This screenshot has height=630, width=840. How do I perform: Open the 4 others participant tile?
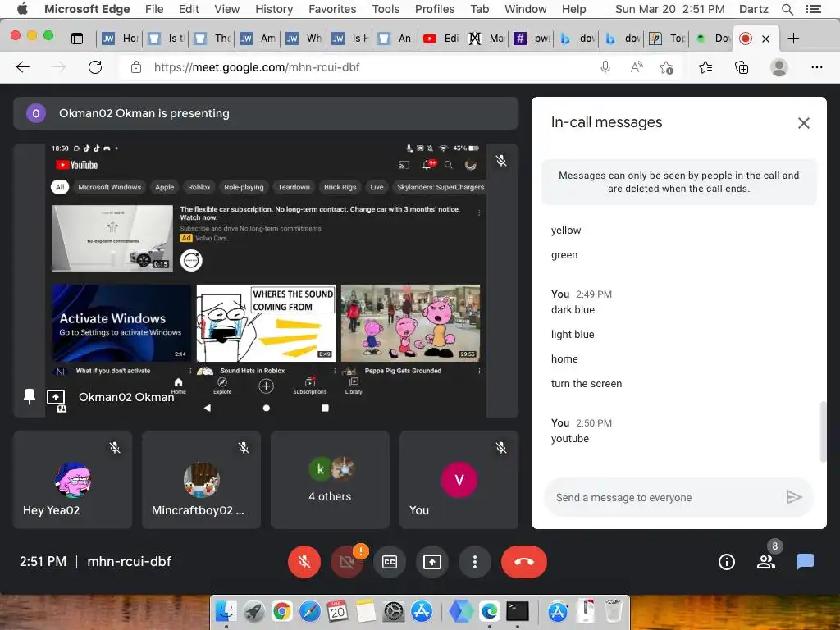[330, 479]
